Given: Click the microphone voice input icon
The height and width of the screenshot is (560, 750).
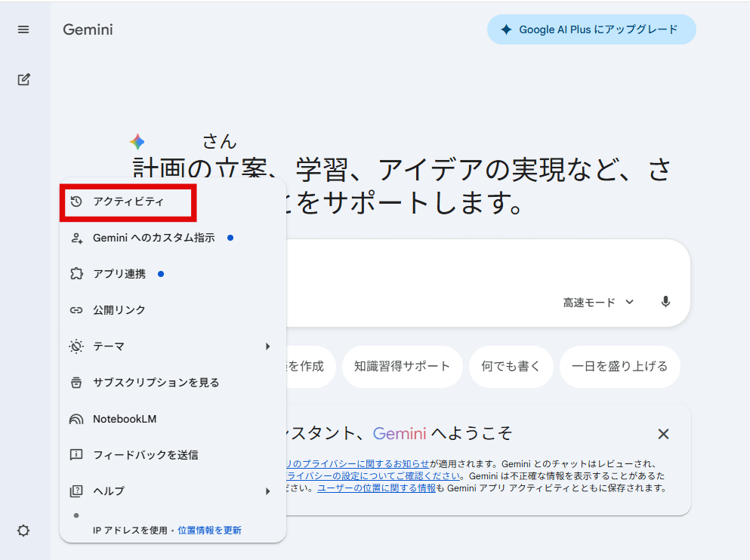Looking at the screenshot, I should 665,302.
